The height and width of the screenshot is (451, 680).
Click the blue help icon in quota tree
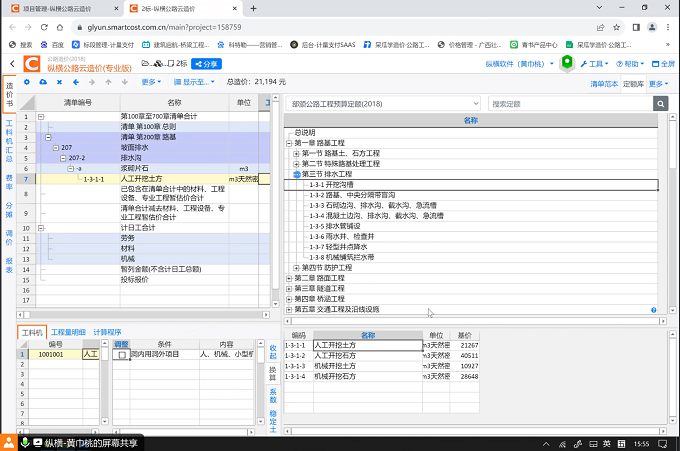[654, 310]
